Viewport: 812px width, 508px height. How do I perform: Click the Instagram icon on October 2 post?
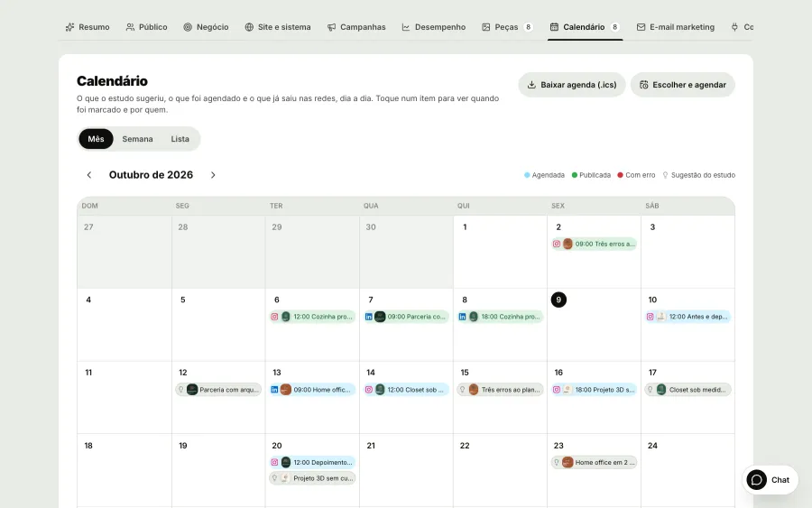pyautogui.click(x=557, y=244)
